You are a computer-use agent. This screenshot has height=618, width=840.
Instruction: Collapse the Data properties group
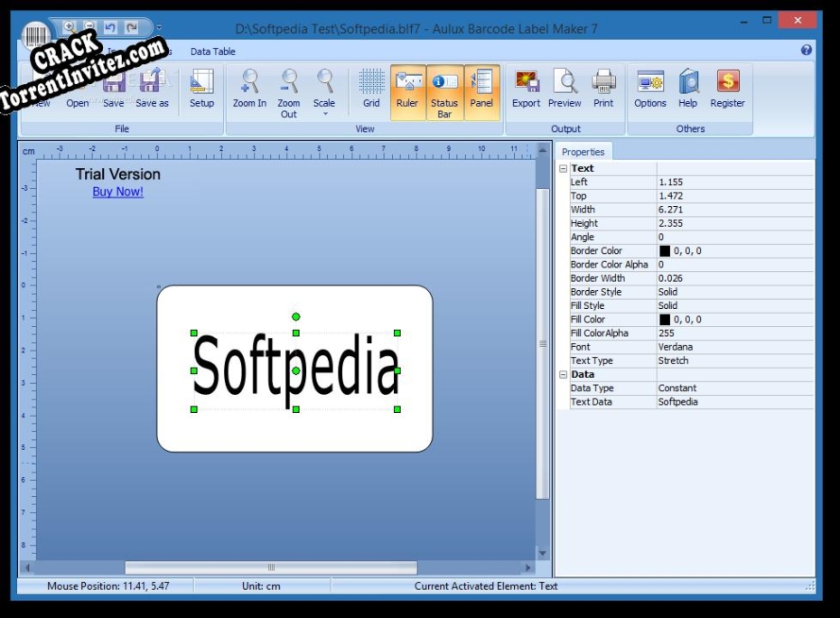[x=562, y=373]
